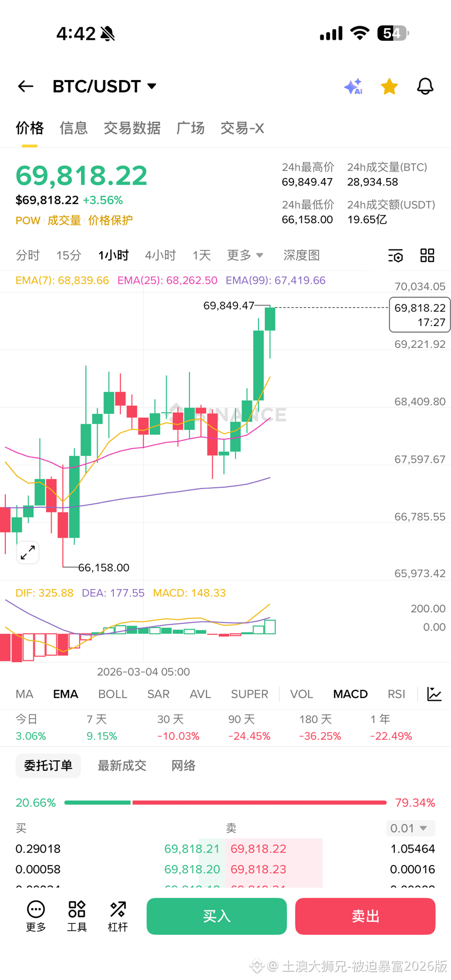Switch to the 交易-X tab

pos(242,128)
